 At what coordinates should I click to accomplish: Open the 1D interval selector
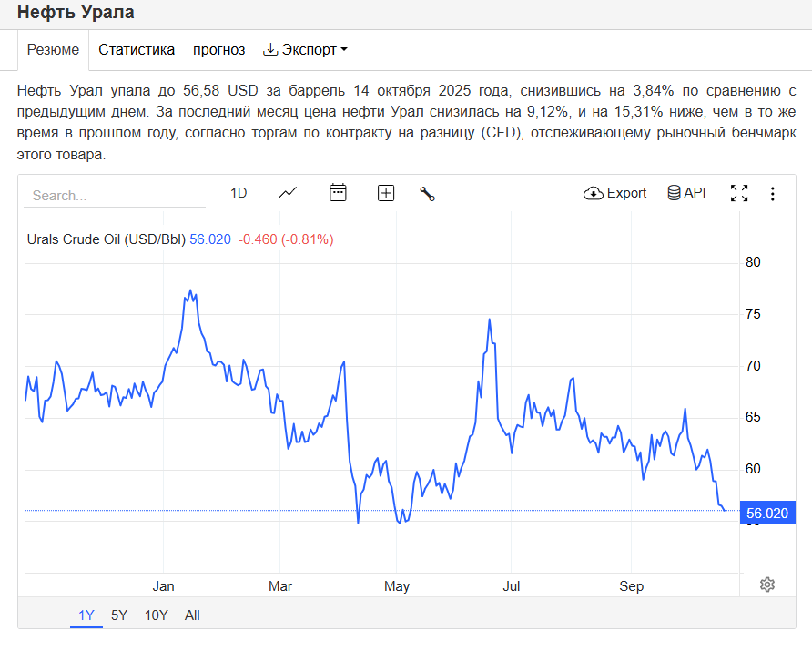(x=239, y=193)
